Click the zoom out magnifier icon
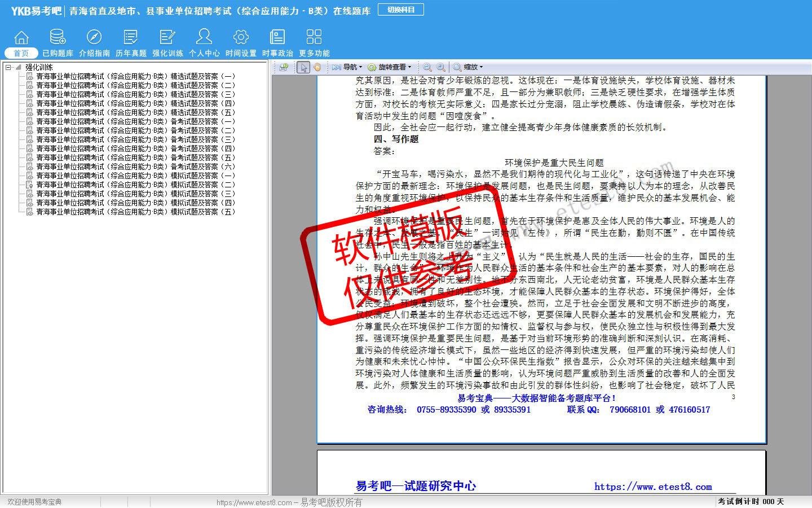Screen dimensions: 812x508 point(427,67)
